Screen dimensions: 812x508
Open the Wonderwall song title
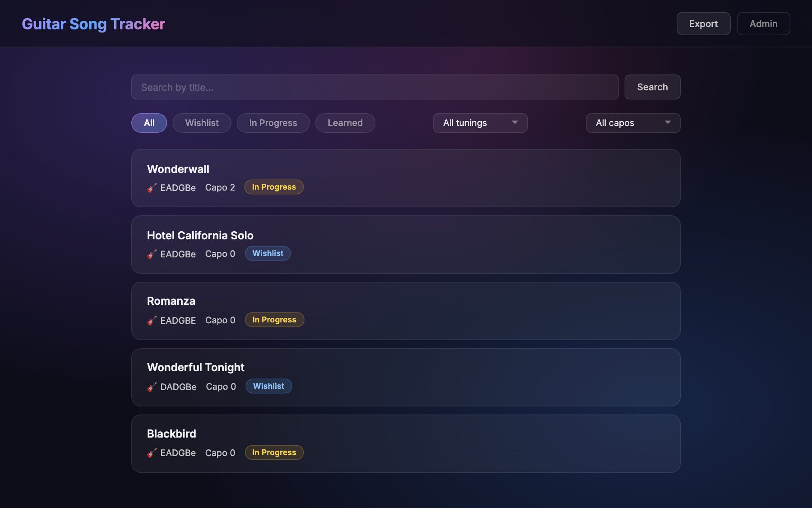pos(178,169)
